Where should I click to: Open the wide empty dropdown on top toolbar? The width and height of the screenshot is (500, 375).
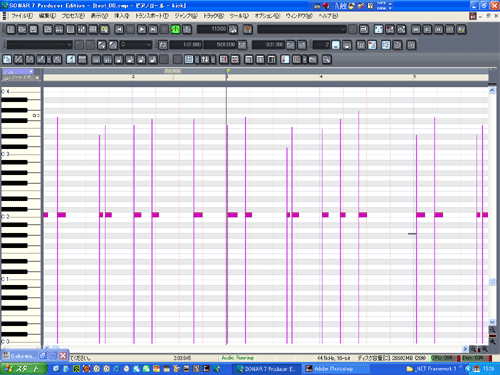click(302, 29)
